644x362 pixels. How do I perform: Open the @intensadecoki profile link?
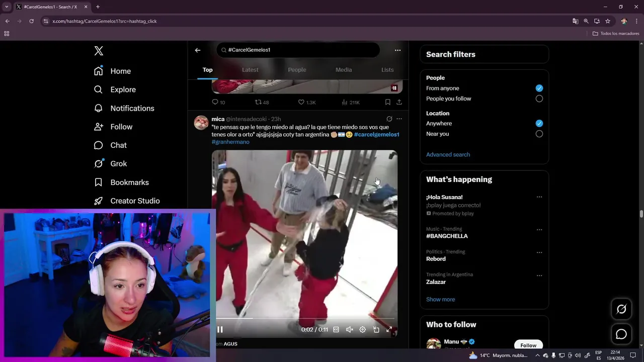tap(246, 119)
